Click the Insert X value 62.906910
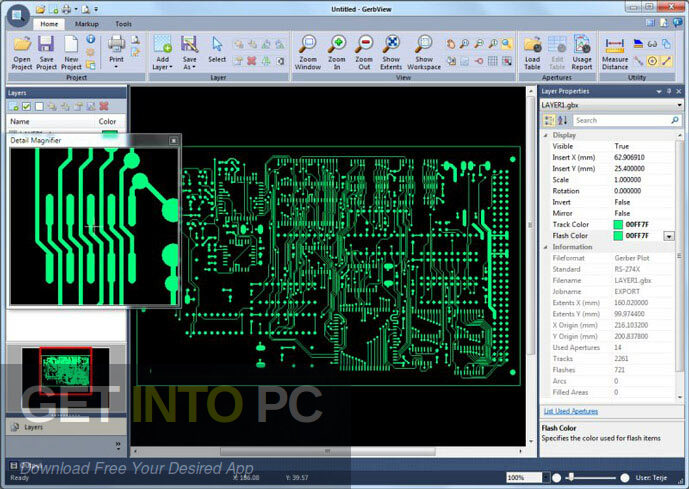The height and width of the screenshot is (489, 689). click(629, 157)
